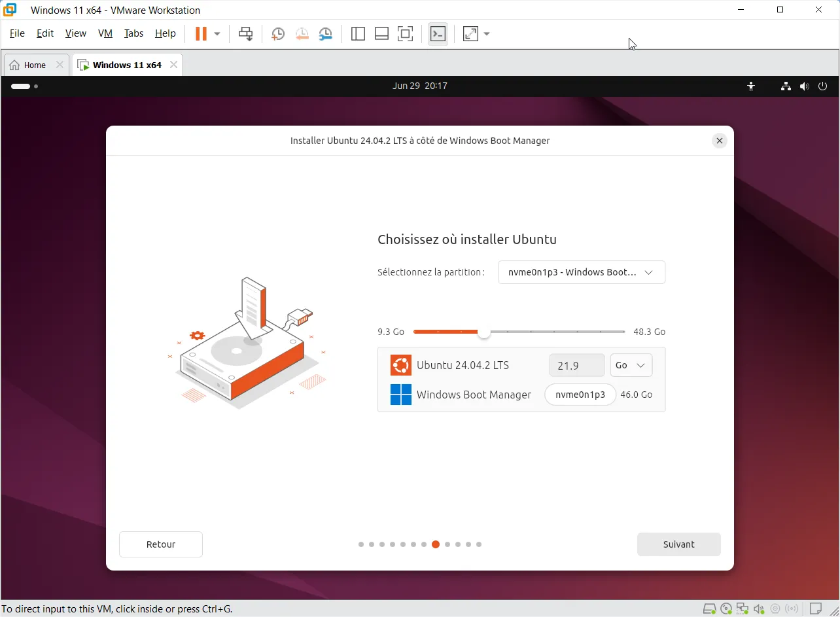Viewport: 840px width, 617px height.
Task: Click the heading Choisissez où installer Ubuntu
Action: (467, 239)
